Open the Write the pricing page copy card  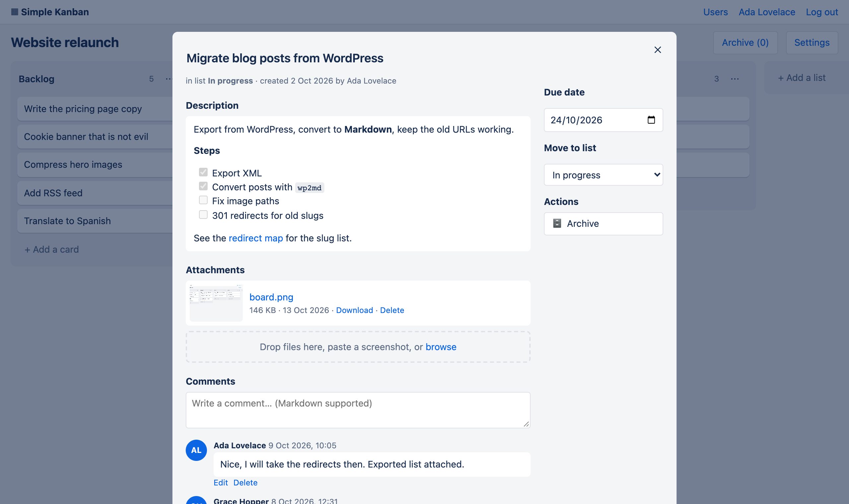point(95,109)
